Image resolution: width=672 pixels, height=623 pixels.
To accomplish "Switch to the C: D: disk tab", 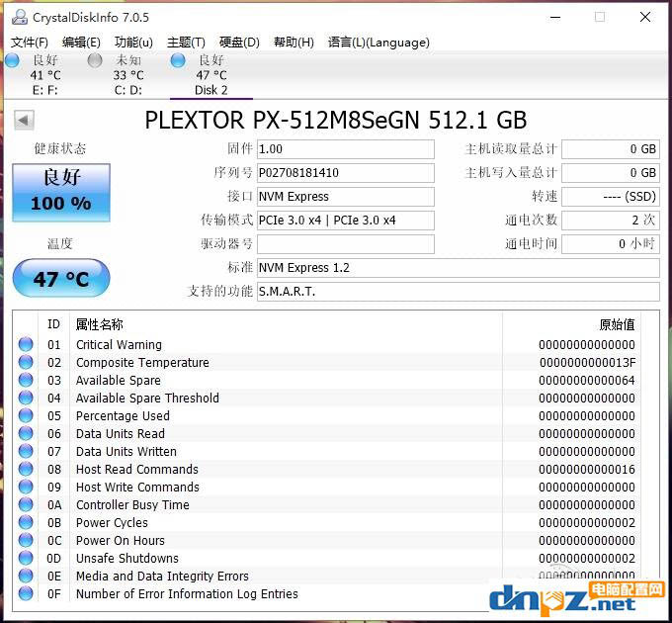I will click(x=128, y=75).
